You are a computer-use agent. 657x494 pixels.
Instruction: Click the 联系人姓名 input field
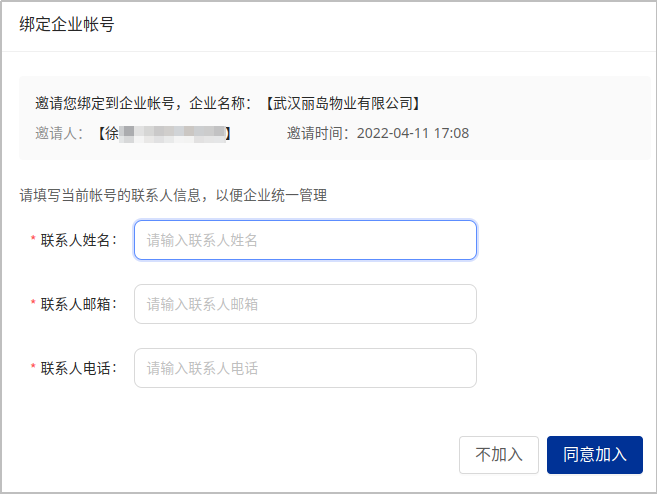tap(305, 240)
